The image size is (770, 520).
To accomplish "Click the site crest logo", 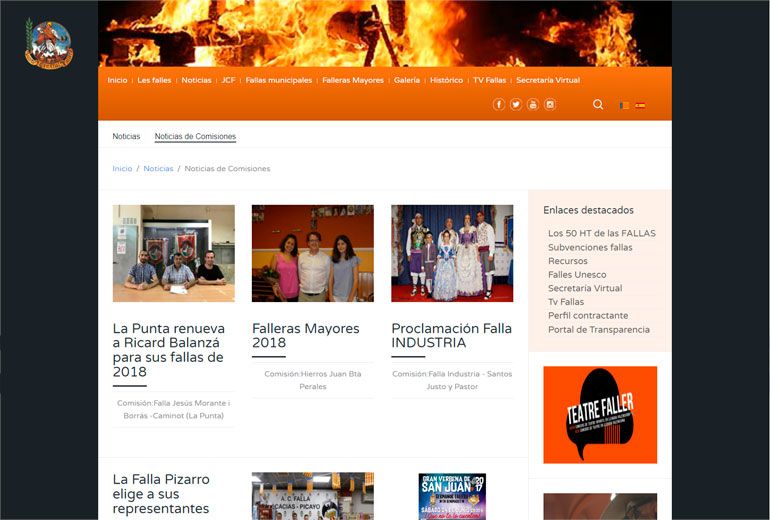I will 48,44.
